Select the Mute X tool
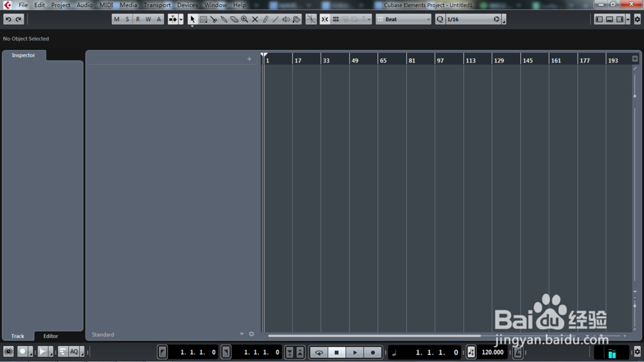The image size is (644, 362). pyautogui.click(x=255, y=19)
